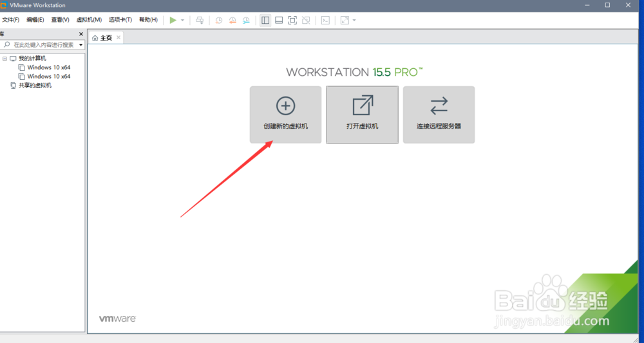Click the console view icon

[325, 20]
